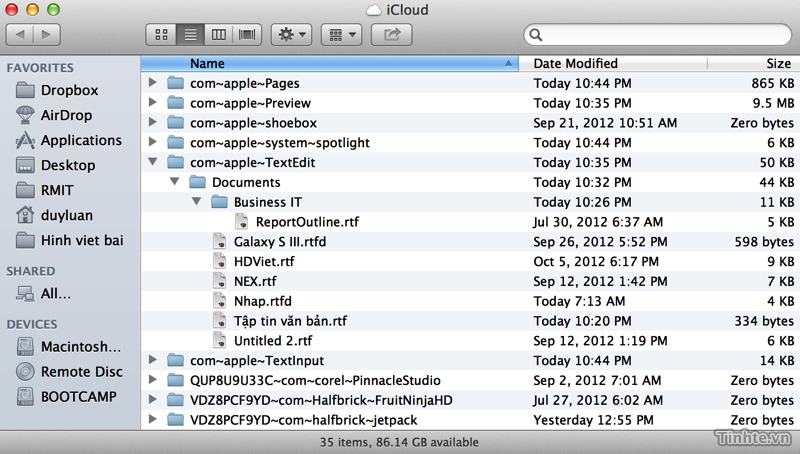Click the 598 bytes size value
This screenshot has height=454, width=800.
(764, 242)
